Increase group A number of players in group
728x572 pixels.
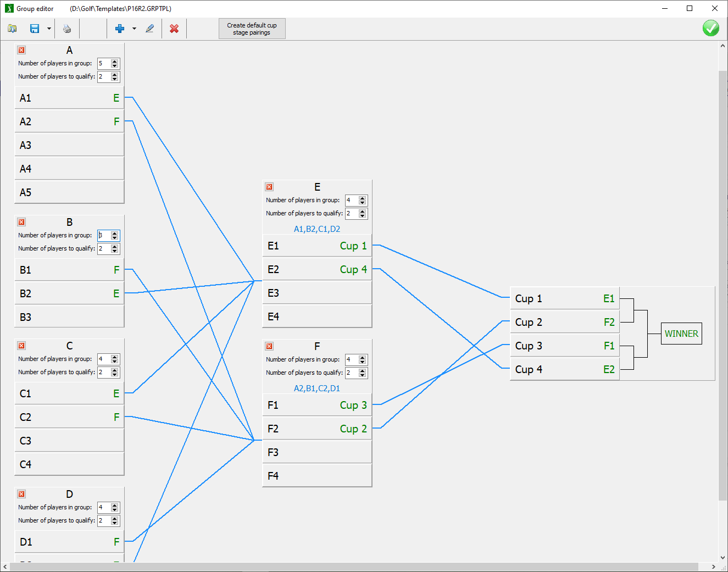pyautogui.click(x=114, y=62)
